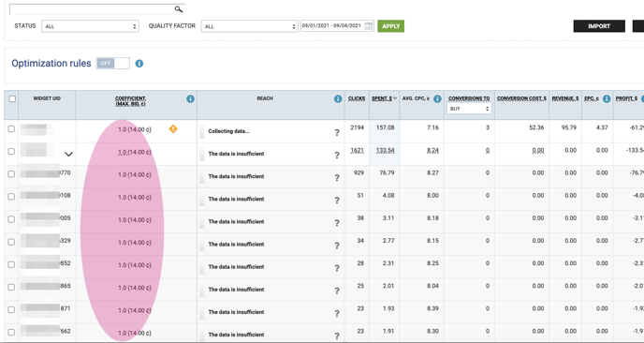Check the box for the widget ending 329
The height and width of the screenshot is (343, 644).
click(11, 242)
